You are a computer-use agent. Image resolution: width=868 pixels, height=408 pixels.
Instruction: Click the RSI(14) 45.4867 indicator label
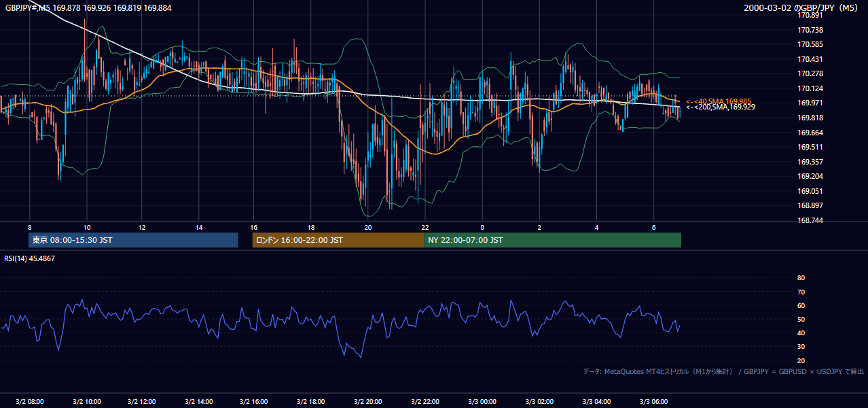pyautogui.click(x=30, y=258)
